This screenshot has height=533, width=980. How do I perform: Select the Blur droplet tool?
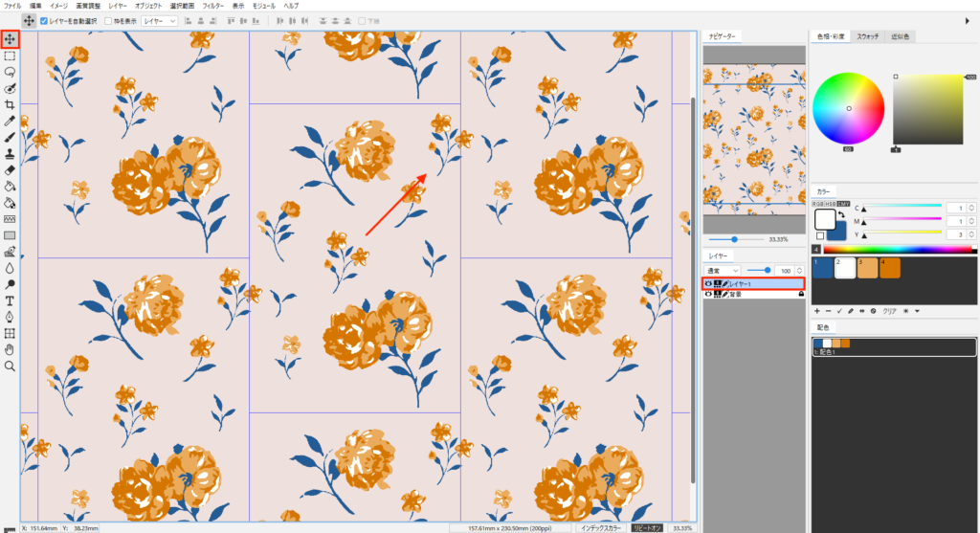[10, 268]
